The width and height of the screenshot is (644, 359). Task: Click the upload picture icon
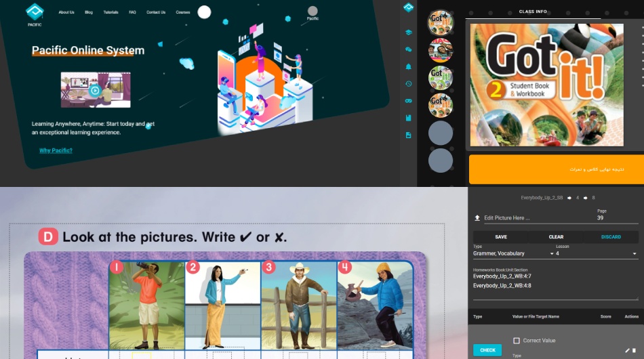coord(477,218)
